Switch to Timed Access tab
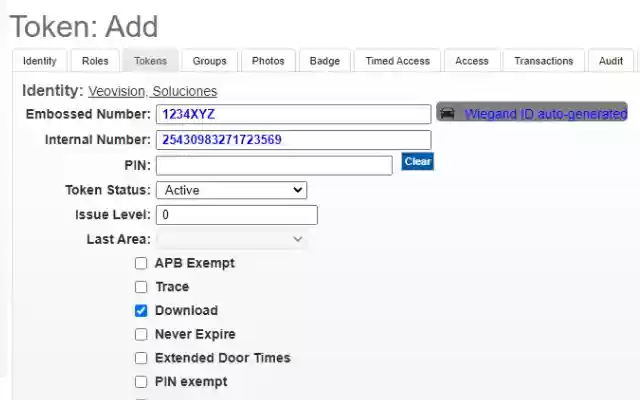Viewport: 640px width, 400px height. 398,61
